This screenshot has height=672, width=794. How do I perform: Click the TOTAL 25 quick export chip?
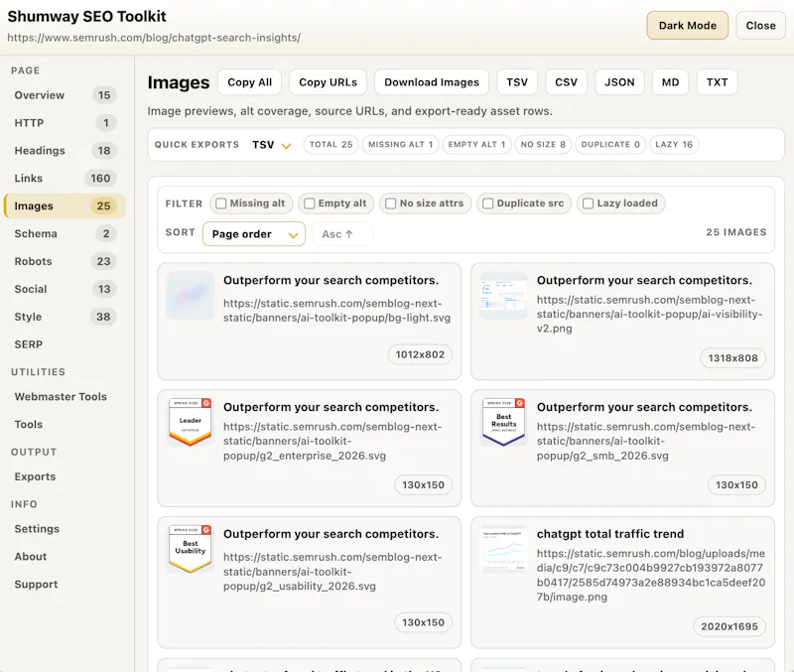click(331, 144)
